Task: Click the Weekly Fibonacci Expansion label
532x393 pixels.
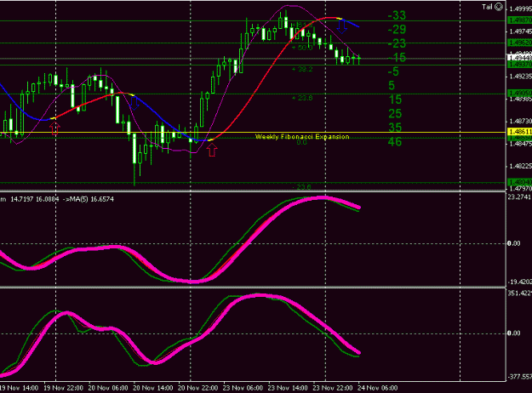Action: pos(302,137)
